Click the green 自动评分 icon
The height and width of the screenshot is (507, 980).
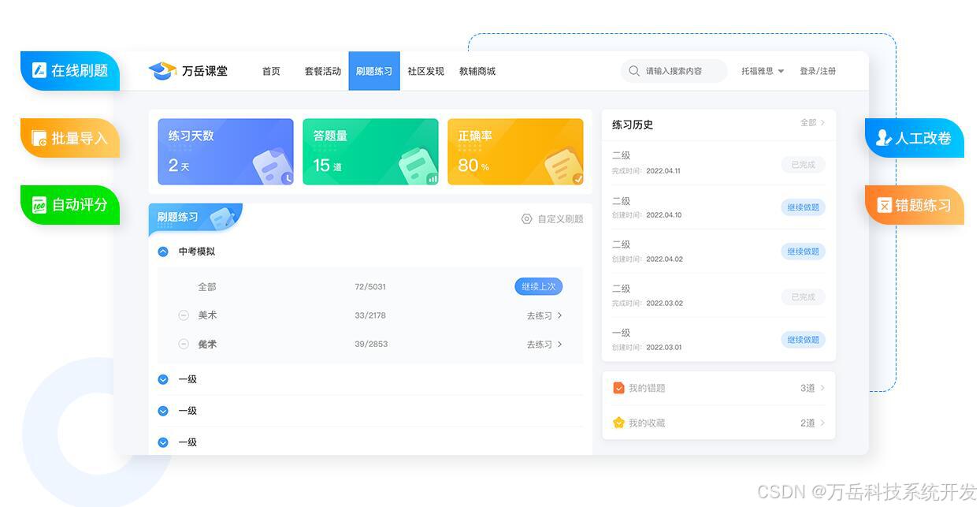tap(41, 204)
